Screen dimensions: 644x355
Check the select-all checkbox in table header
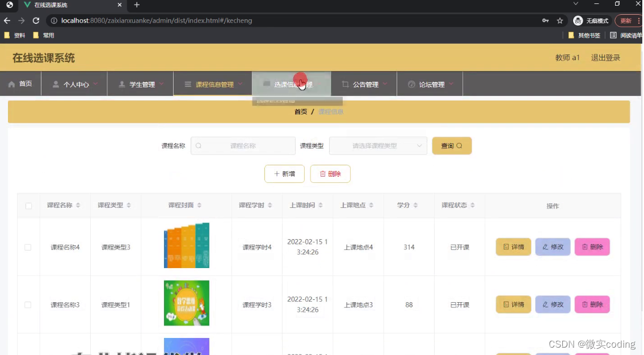pos(28,206)
